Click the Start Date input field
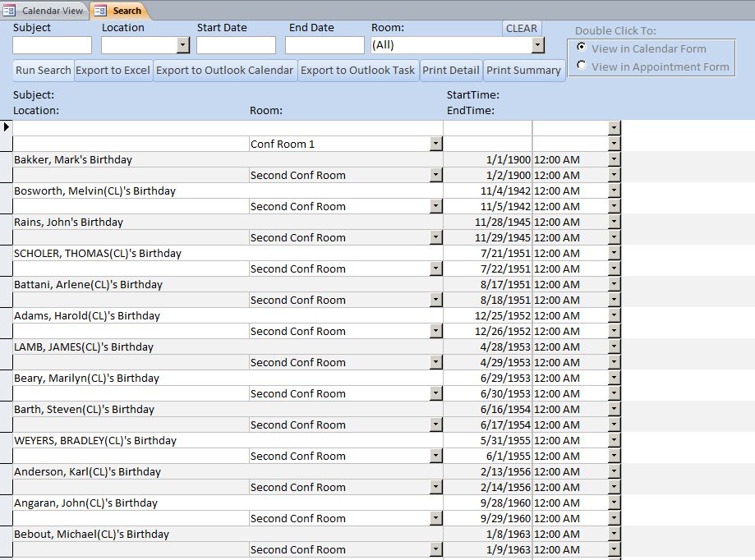Image resolution: width=755 pixels, height=560 pixels. [x=236, y=45]
